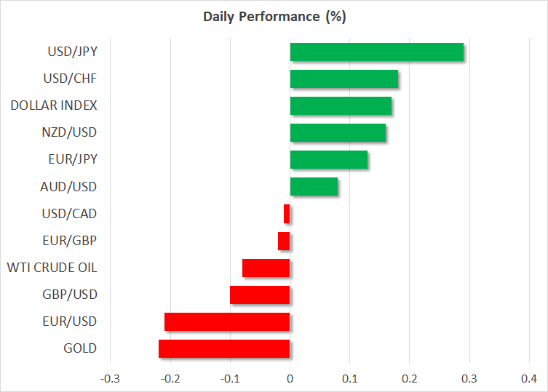
Task: Click the 0.4 axis tick label
Action: pos(529,378)
